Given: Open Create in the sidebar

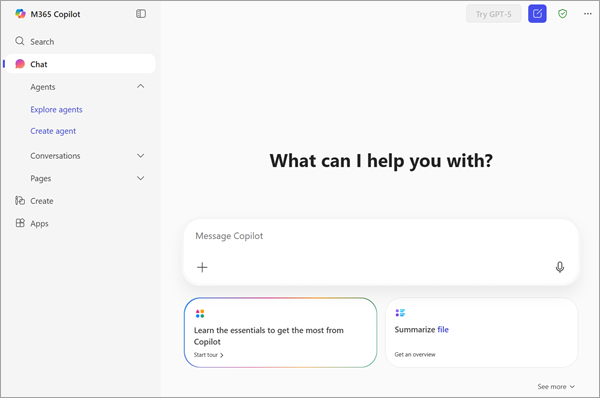Looking at the screenshot, I should tap(80, 201).
